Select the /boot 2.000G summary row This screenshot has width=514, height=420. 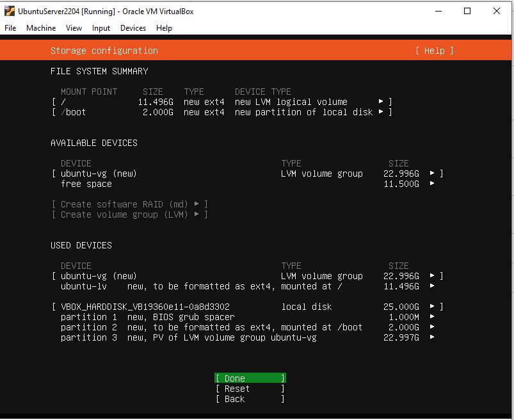[222, 112]
